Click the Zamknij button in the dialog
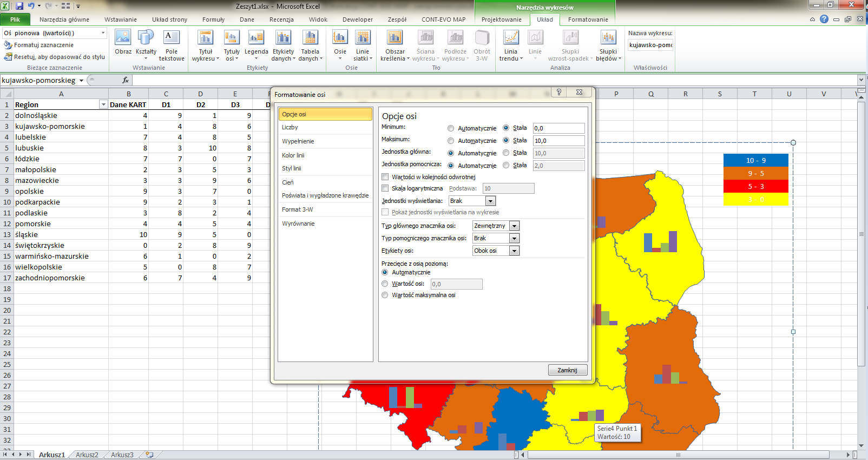This screenshot has height=460, width=868. (567, 370)
